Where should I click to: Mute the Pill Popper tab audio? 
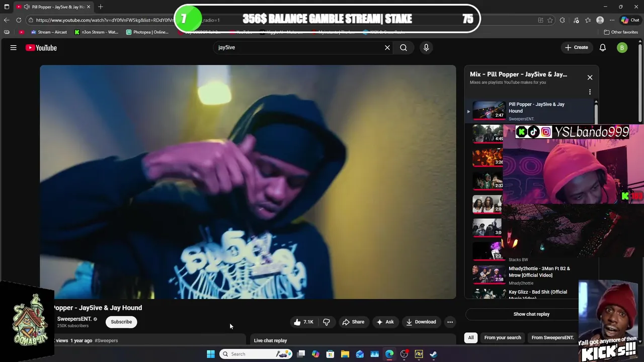click(x=26, y=7)
